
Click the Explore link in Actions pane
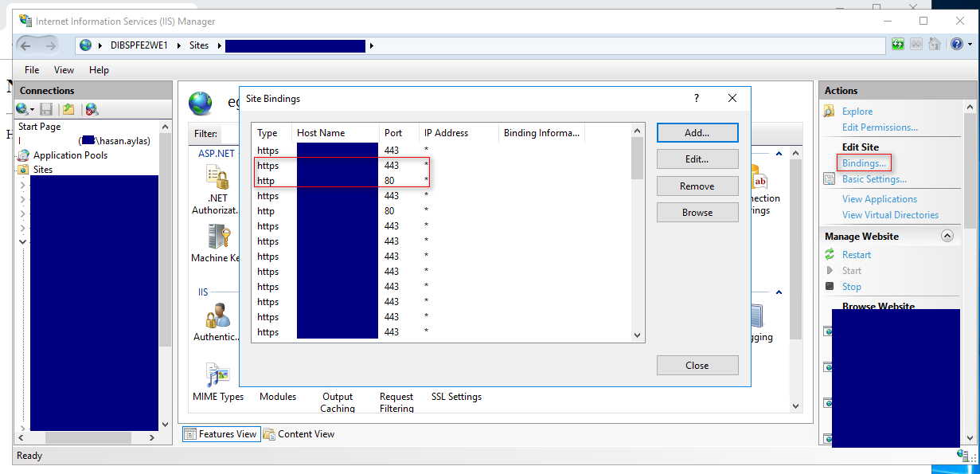pyautogui.click(x=857, y=112)
